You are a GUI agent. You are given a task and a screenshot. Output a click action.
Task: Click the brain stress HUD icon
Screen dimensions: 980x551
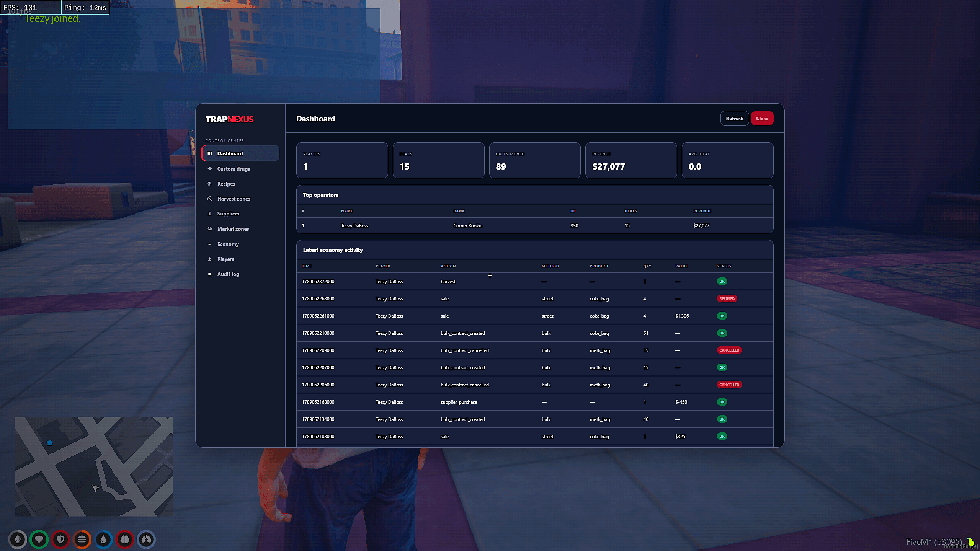point(125,540)
